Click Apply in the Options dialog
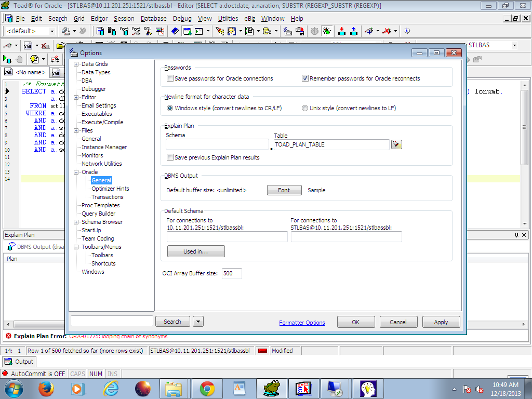This screenshot has height=399, width=532. pos(441,322)
